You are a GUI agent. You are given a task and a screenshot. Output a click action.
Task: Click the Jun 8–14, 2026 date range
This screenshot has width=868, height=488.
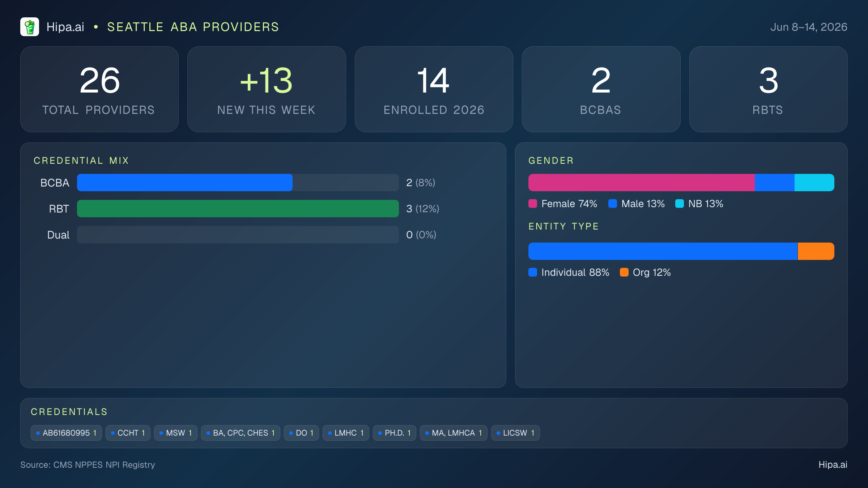[809, 27]
